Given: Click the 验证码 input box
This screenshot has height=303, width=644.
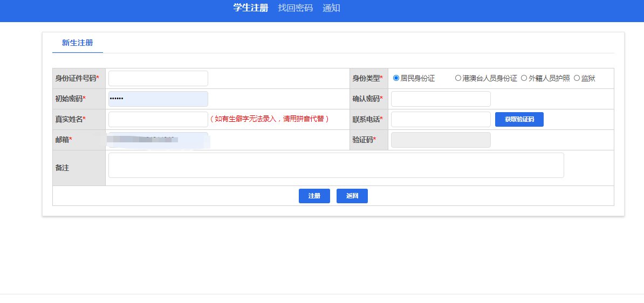Looking at the screenshot, I should coord(441,140).
